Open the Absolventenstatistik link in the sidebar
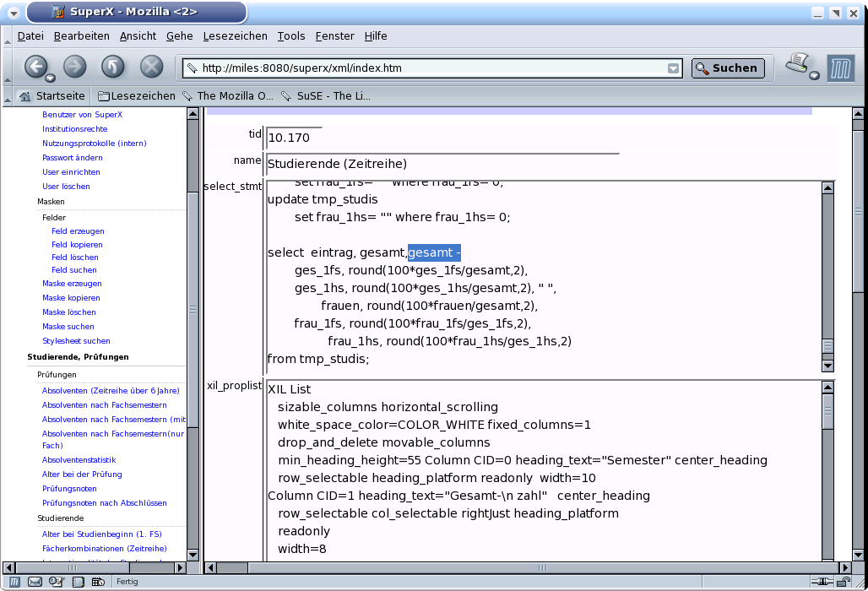 (79, 460)
